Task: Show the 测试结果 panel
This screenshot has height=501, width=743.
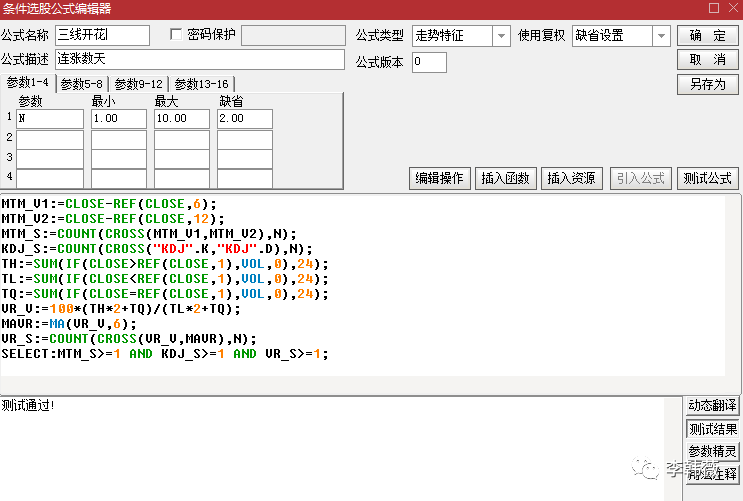Action: pos(713,429)
